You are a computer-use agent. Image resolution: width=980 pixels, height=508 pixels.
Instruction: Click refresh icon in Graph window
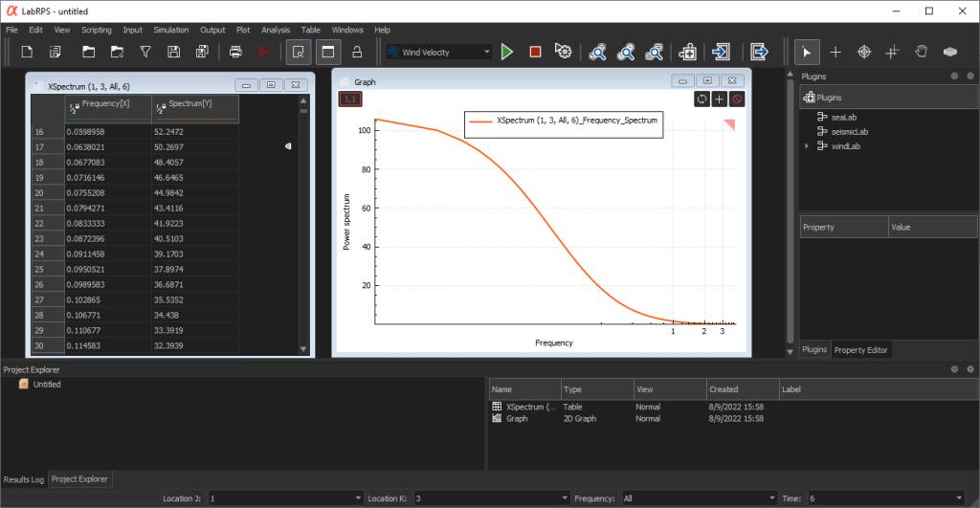tap(702, 99)
